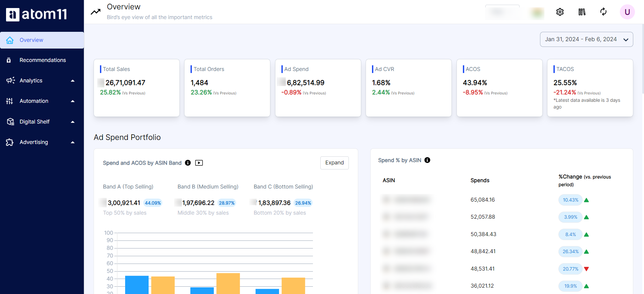Expand the Digital Shelf menu arrow
Image resolution: width=644 pixels, height=294 pixels.
pos(72,122)
